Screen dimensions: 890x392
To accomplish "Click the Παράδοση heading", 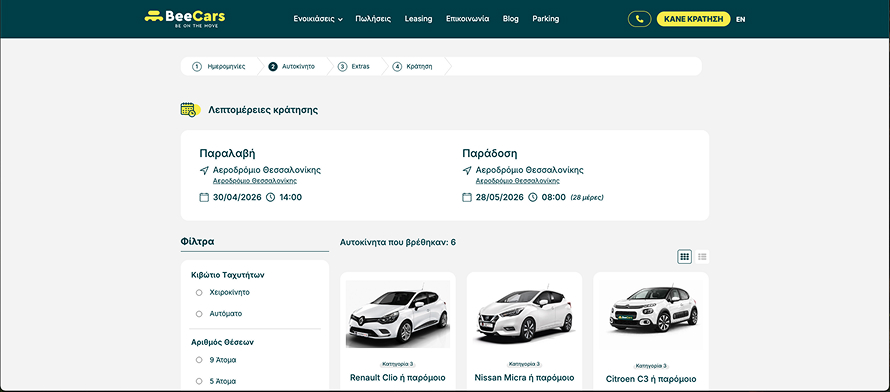I will pos(490,154).
